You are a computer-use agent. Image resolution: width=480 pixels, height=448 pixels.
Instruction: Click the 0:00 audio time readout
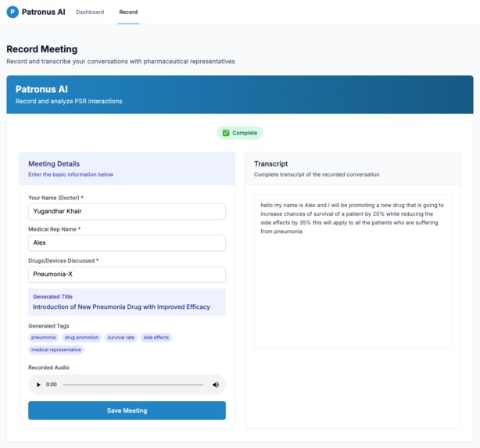click(x=52, y=385)
